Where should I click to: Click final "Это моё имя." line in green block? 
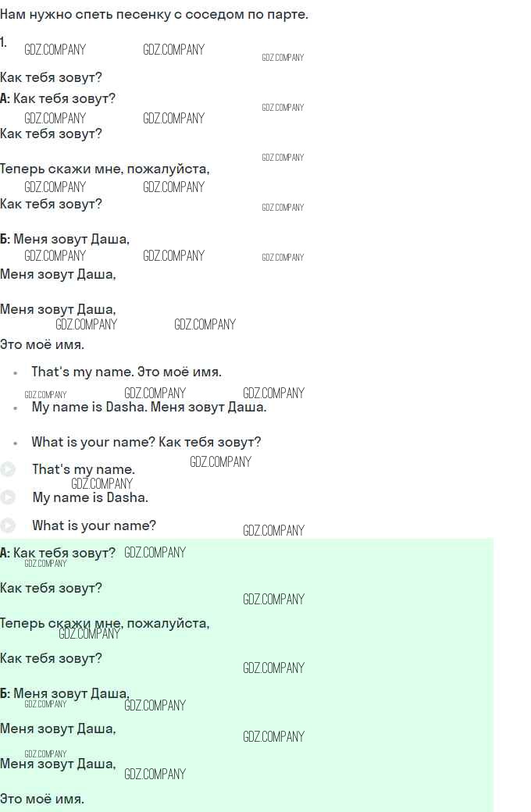pos(42,799)
